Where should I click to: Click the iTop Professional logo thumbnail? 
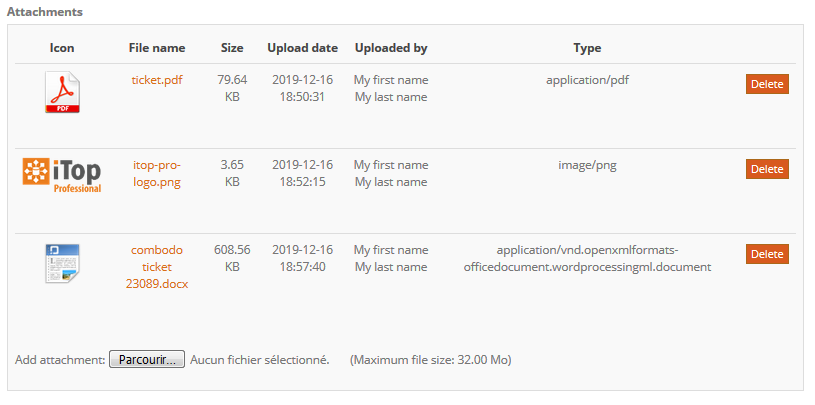pos(62,174)
